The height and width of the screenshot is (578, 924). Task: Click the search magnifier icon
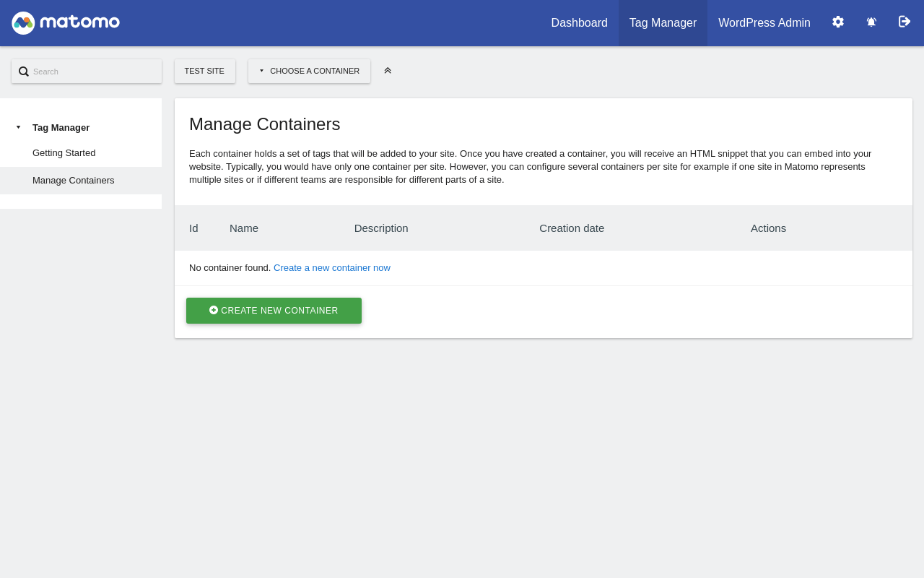[24, 72]
